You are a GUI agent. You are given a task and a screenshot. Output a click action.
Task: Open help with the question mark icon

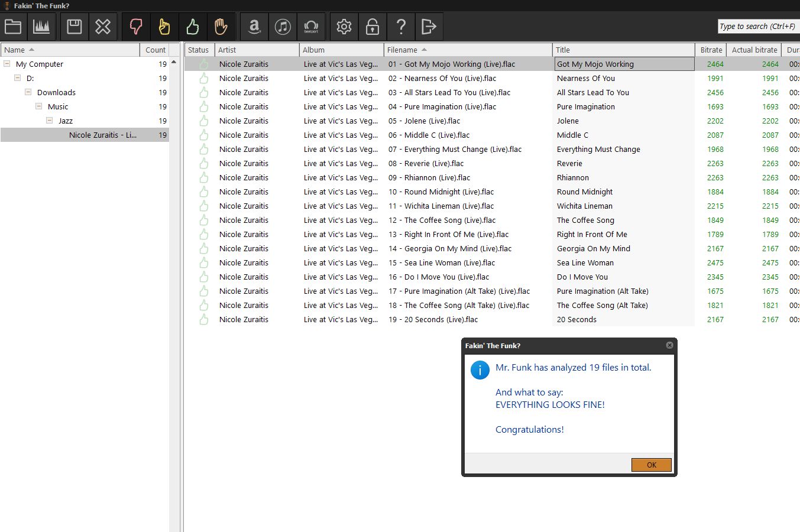pyautogui.click(x=401, y=27)
